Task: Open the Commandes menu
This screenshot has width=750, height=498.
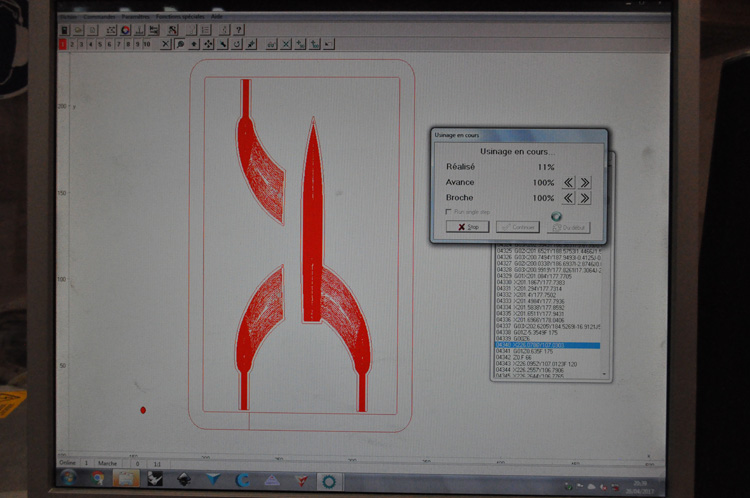Action: tap(99, 17)
